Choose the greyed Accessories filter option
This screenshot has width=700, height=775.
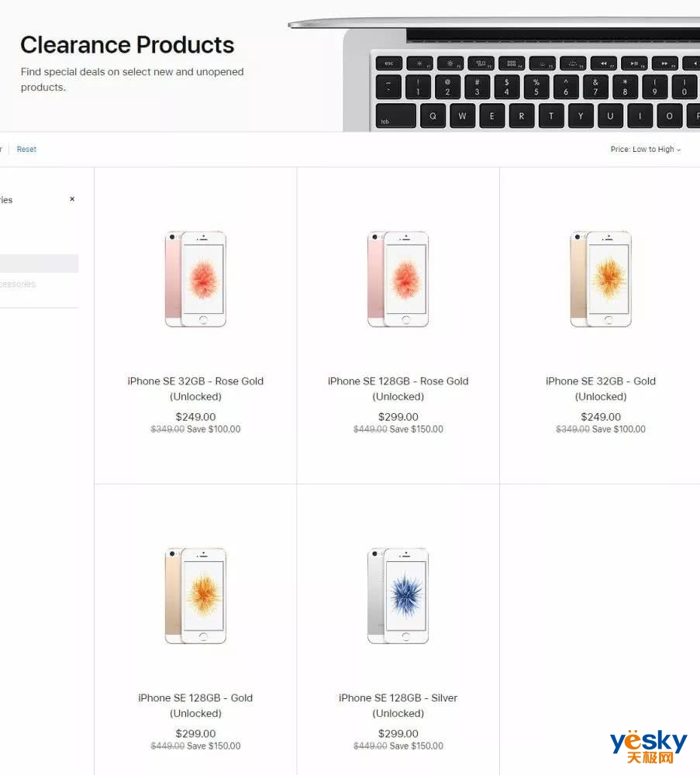[18, 284]
